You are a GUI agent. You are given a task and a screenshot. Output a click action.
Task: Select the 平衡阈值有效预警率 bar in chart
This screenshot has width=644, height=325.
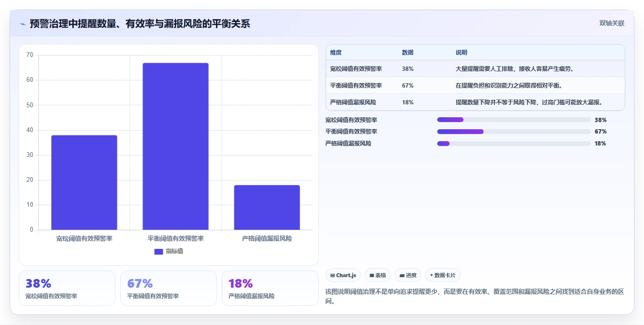[x=176, y=146]
